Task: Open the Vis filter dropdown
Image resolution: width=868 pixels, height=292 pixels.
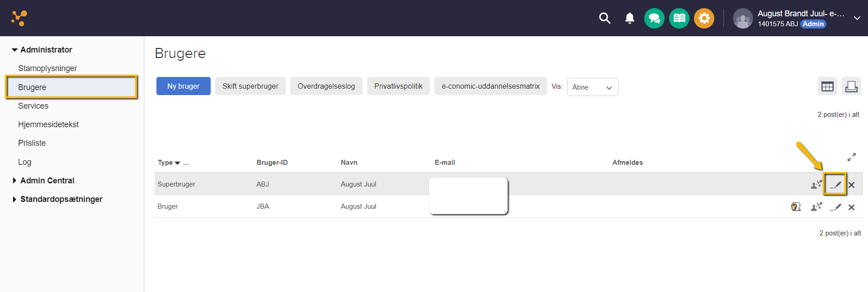Action: click(x=592, y=87)
